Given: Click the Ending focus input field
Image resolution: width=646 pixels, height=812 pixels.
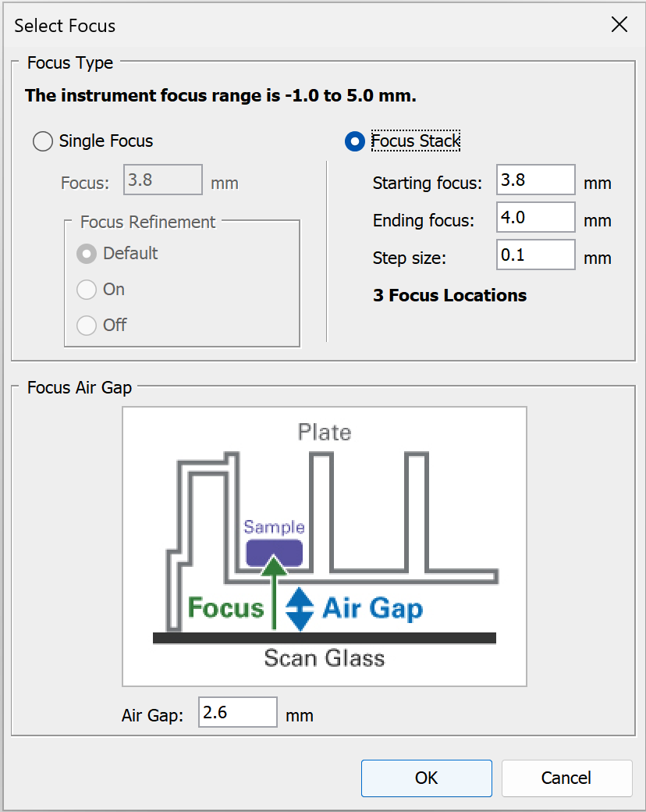Looking at the screenshot, I should click(536, 217).
